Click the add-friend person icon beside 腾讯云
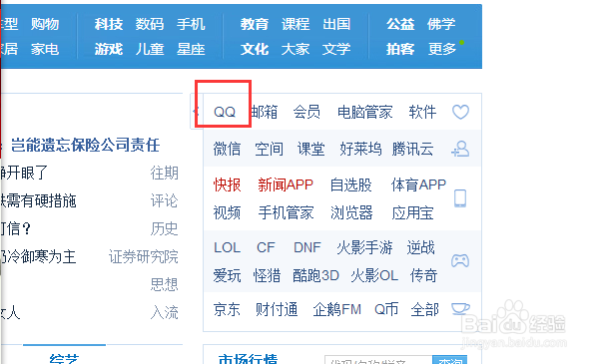The image size is (602, 364). click(x=460, y=149)
